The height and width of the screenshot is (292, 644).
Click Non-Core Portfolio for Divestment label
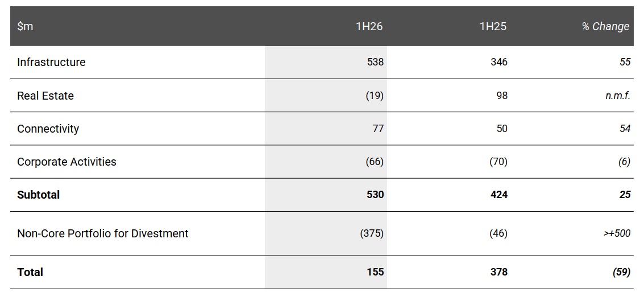(x=103, y=233)
